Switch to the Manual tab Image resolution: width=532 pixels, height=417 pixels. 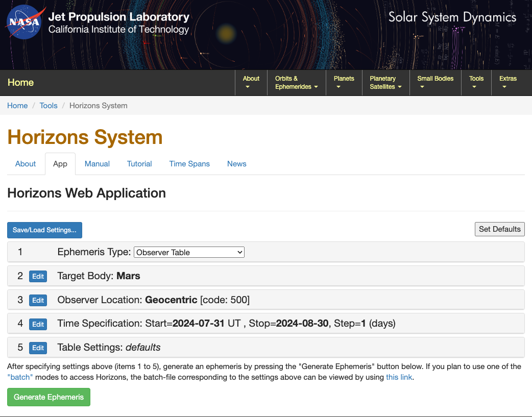97,163
